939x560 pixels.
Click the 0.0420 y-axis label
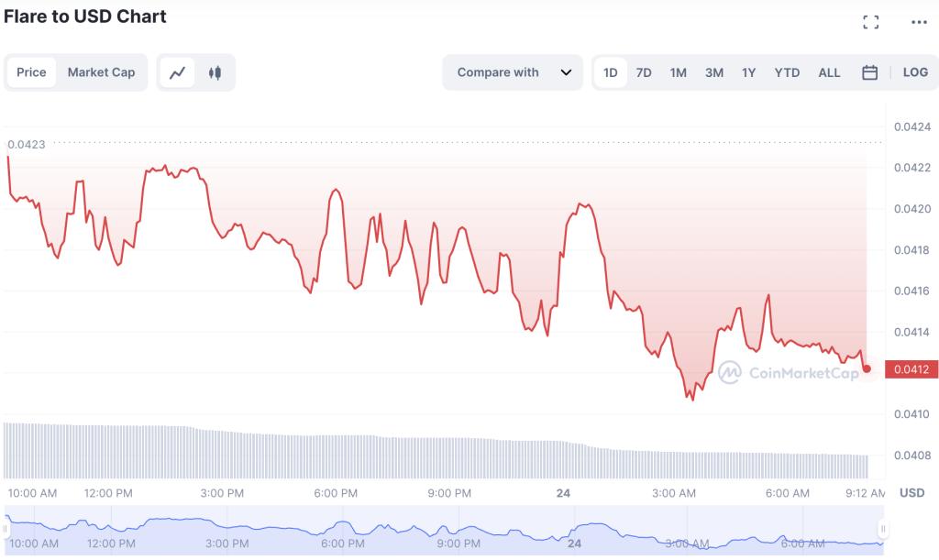(912, 209)
